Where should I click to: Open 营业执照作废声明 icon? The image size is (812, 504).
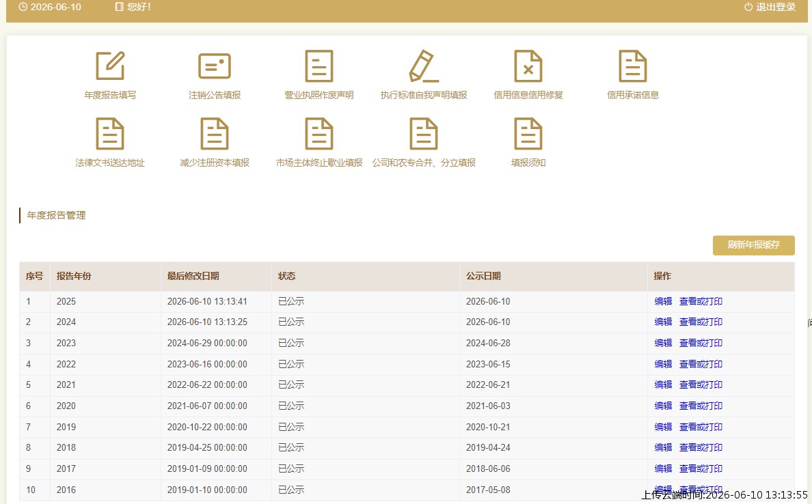point(319,66)
